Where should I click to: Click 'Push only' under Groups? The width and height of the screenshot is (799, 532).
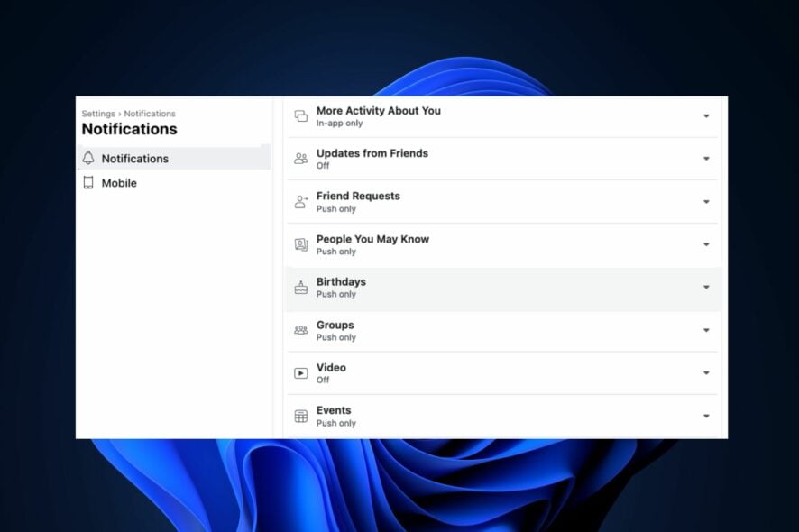click(336, 337)
